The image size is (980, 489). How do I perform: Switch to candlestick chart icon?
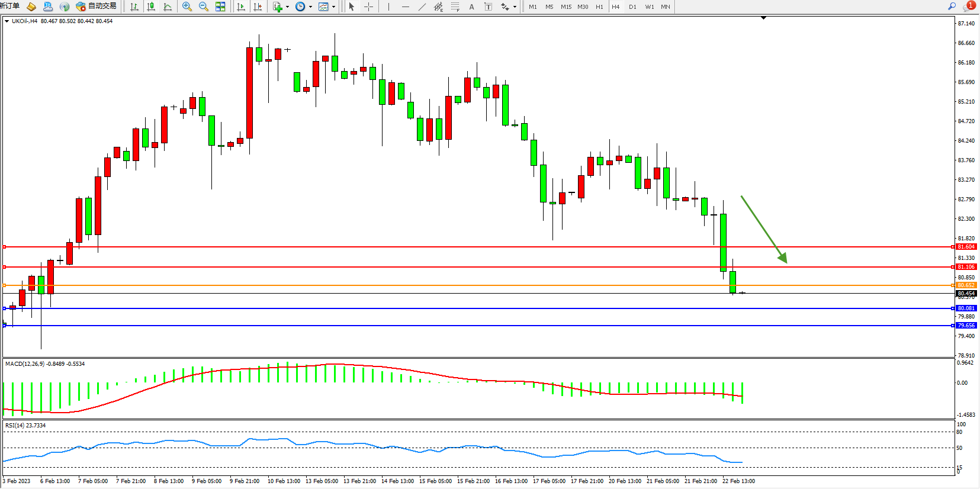click(x=151, y=7)
